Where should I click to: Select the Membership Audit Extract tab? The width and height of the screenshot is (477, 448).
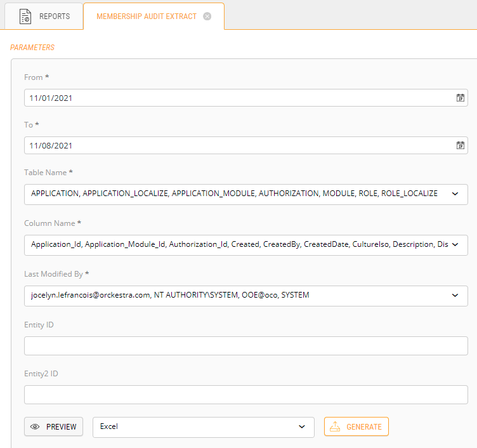147,16
